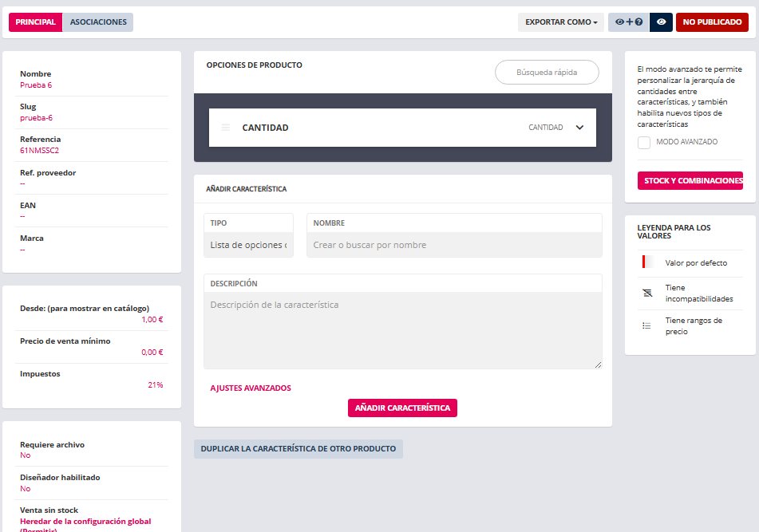Open Stock y Combinaciones

(x=690, y=181)
